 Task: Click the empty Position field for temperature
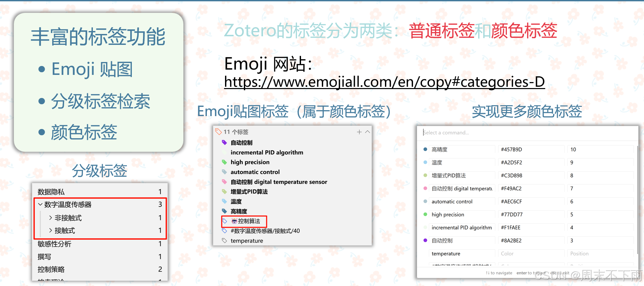click(600, 254)
